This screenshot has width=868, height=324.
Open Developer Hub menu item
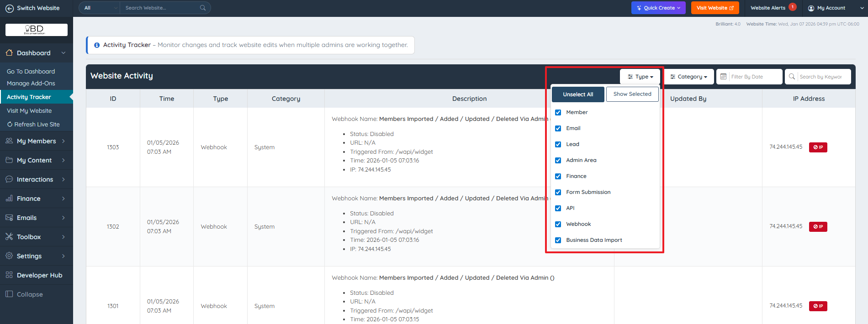pos(37,275)
